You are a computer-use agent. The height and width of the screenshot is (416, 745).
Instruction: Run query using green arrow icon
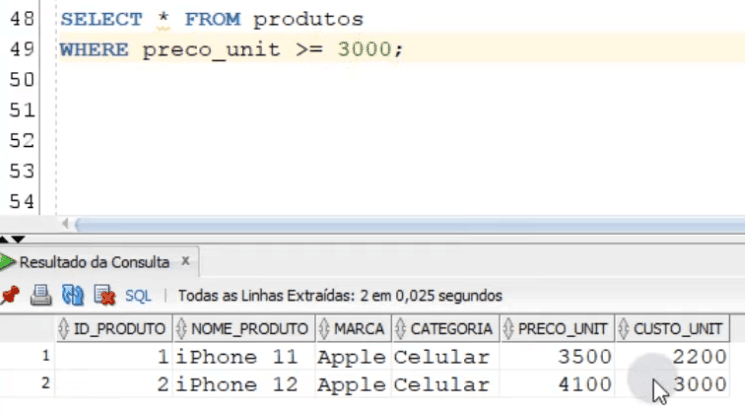coord(7,262)
